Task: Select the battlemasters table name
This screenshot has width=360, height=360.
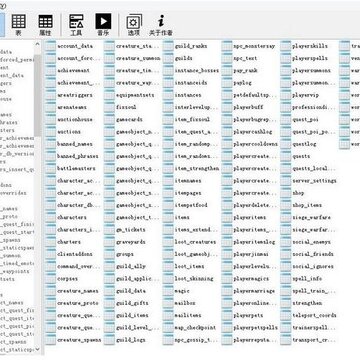Action: click(x=76, y=168)
